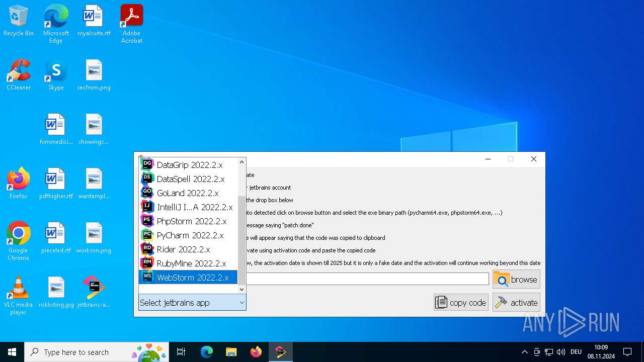Select the Skype desktop shortcut
Screen dimensions: 644x362
click(x=56, y=75)
